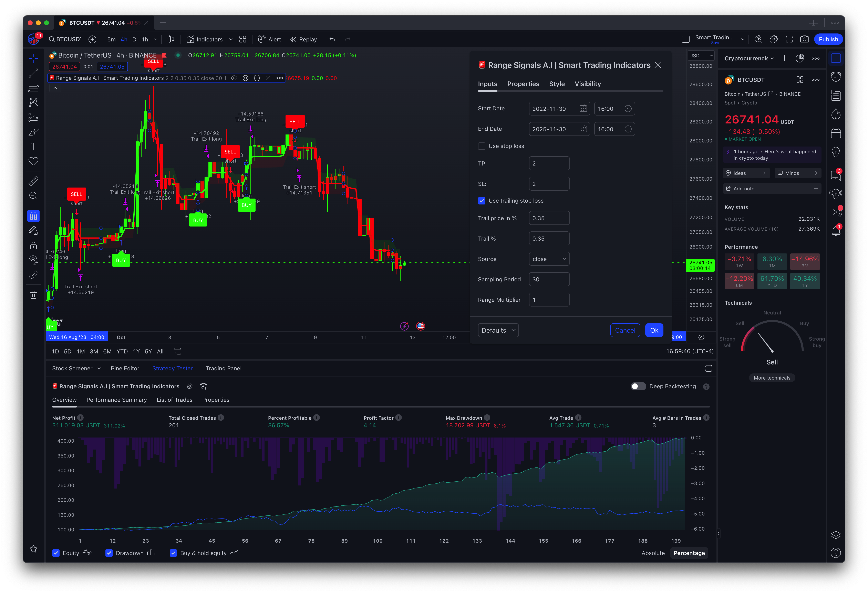Select the text annotation tool
Viewport: 868px width, 593px height.
coord(33,147)
